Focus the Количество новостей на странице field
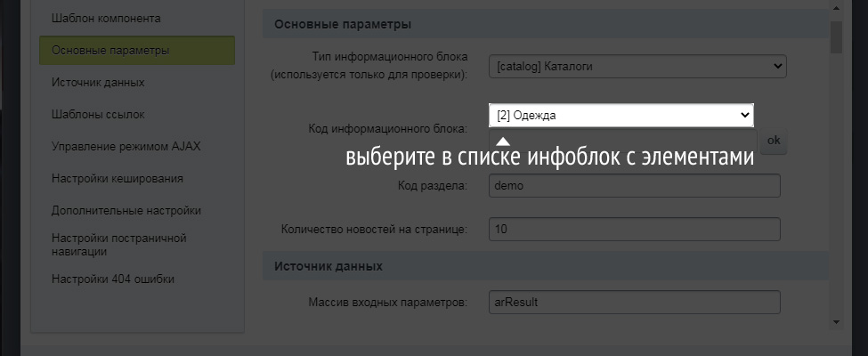Image resolution: width=868 pixels, height=356 pixels. [635, 229]
